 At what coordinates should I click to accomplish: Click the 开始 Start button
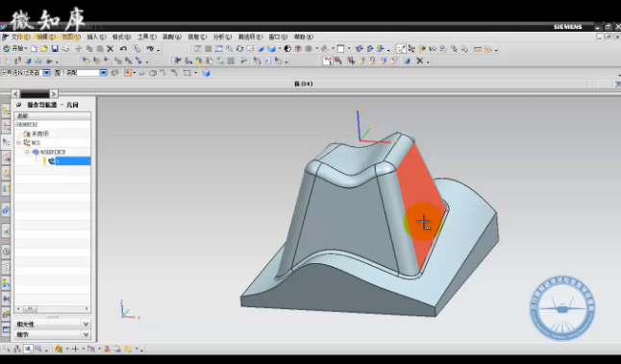[14, 49]
